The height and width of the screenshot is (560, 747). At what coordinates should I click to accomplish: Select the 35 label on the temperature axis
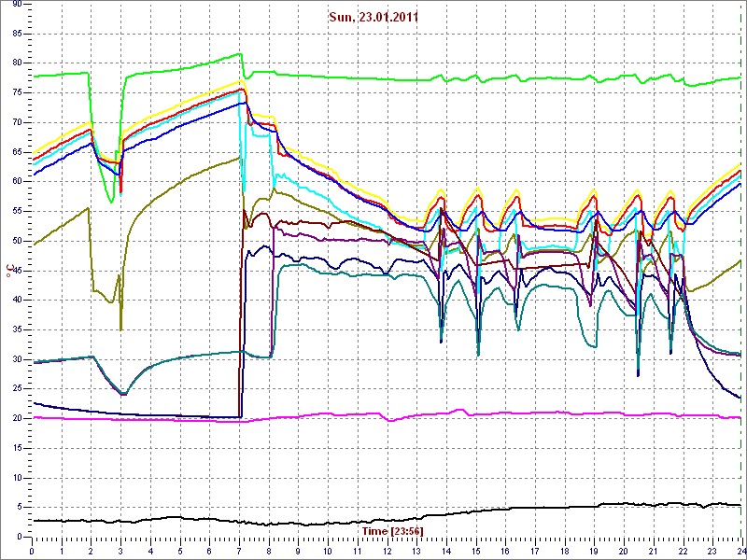[17, 329]
